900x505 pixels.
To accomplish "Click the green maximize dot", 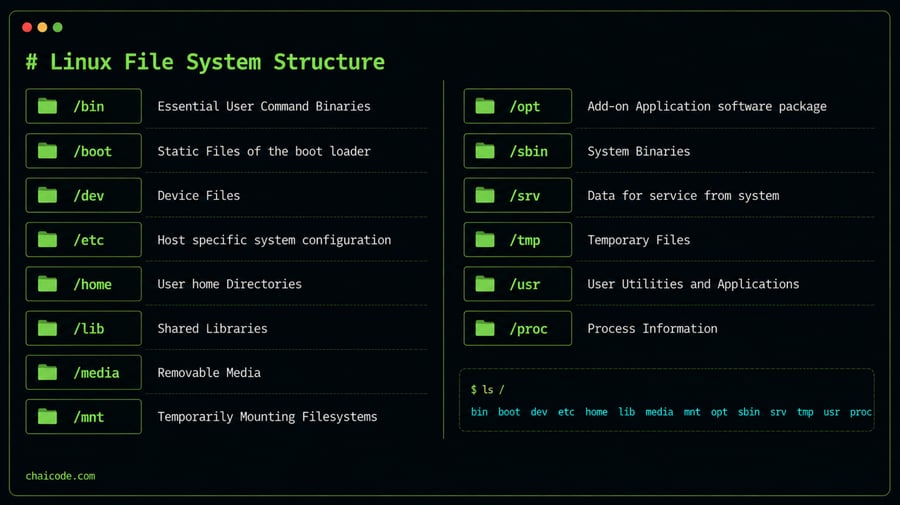I will pos(57,27).
